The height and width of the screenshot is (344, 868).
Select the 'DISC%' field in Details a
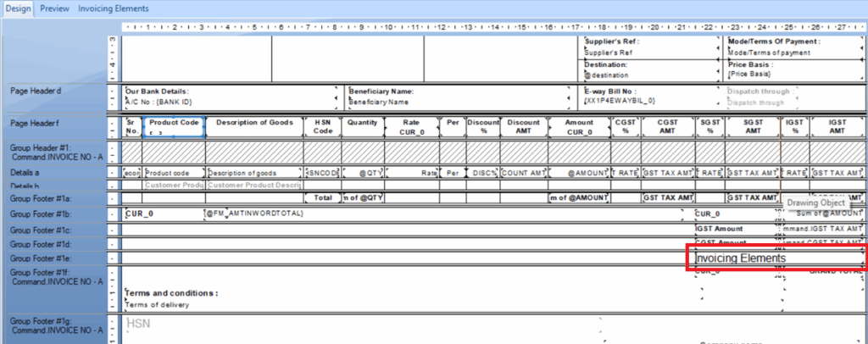pos(483,173)
